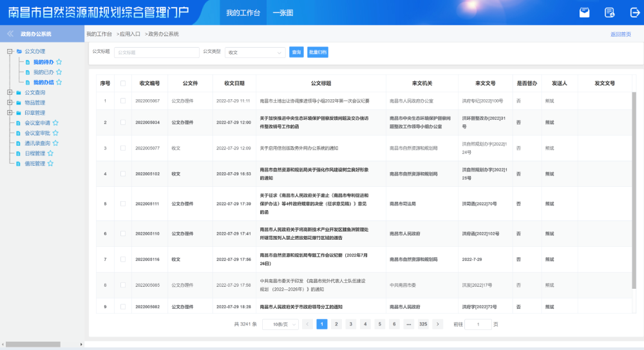
Task: Switch to 我的工作台 tab
Action: point(243,13)
